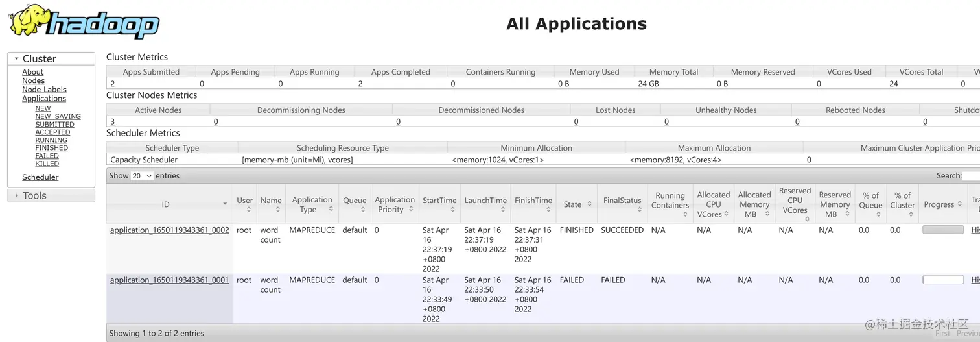Click the All Applications page heading
980x342 pixels.
click(576, 24)
